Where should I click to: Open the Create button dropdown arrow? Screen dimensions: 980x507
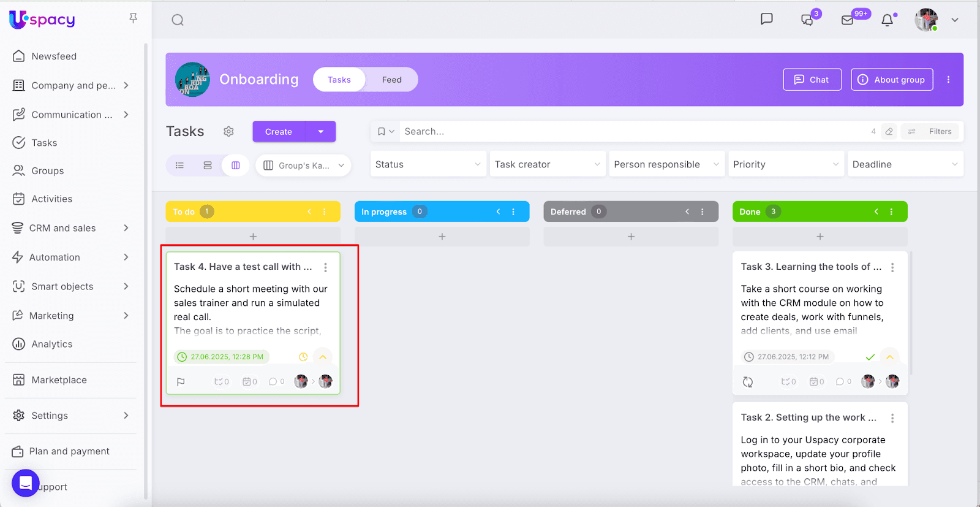click(321, 132)
